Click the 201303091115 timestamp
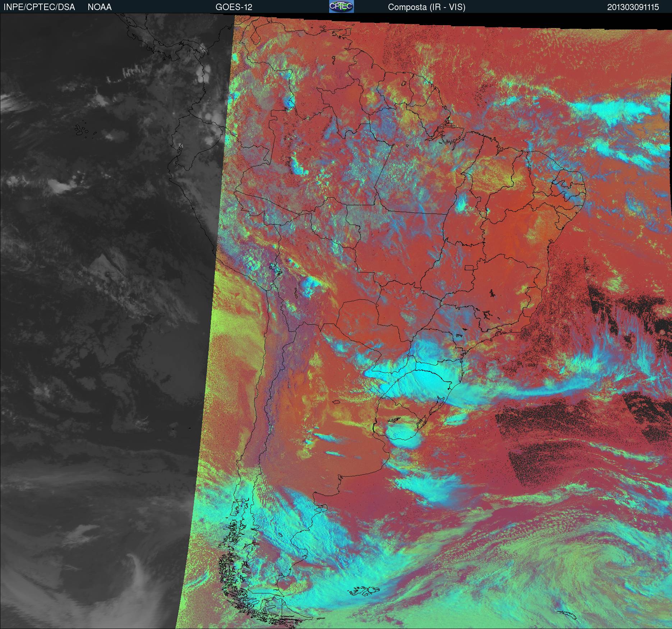This screenshot has width=672, height=629. pyautogui.click(x=633, y=7)
